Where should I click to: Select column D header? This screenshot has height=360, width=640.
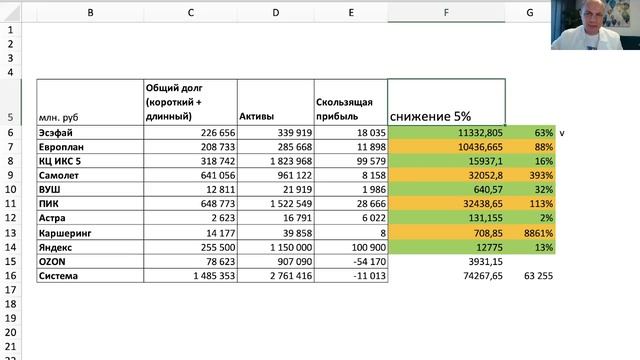click(x=276, y=13)
